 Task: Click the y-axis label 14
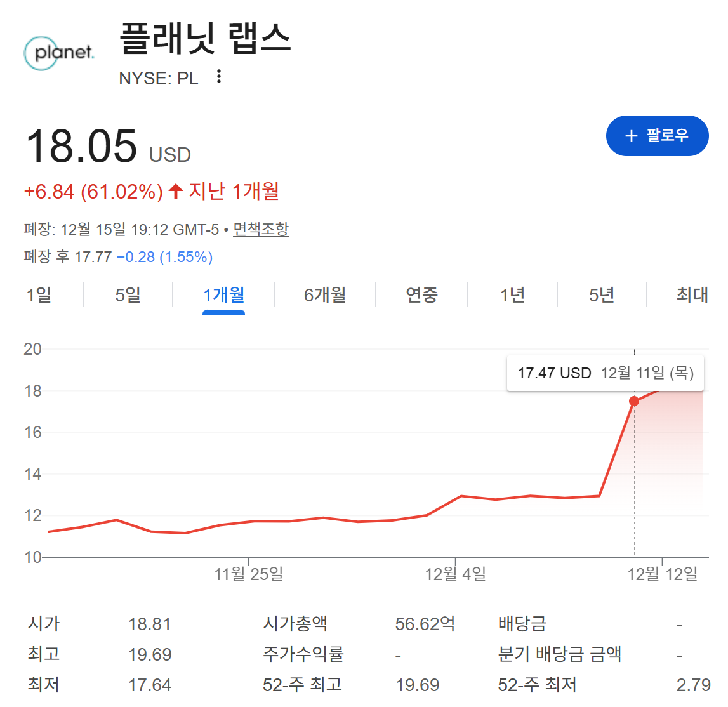[32, 474]
